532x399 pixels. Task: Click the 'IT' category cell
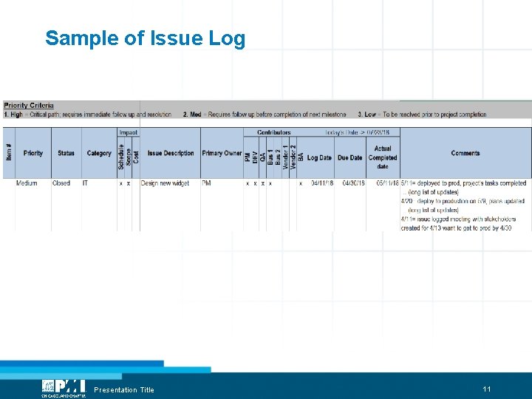(x=85, y=183)
